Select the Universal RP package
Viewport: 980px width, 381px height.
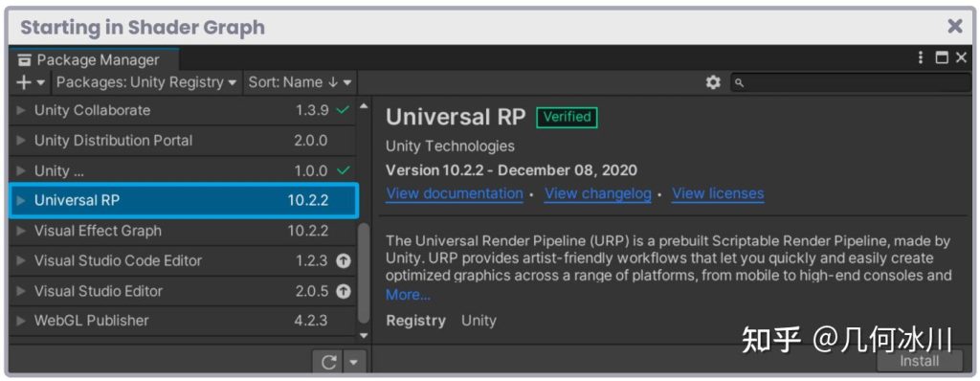184,201
